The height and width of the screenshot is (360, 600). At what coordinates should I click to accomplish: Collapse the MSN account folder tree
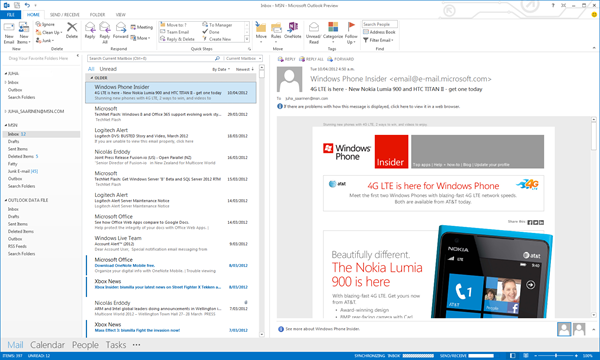click(6, 125)
